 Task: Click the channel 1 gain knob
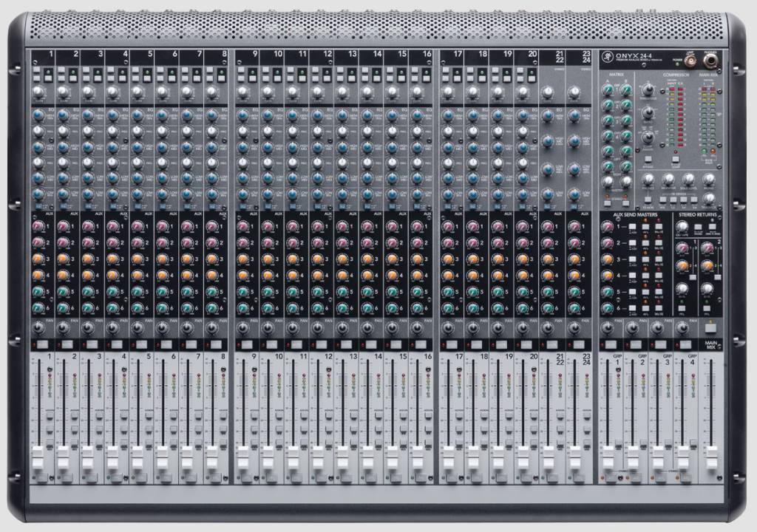point(37,92)
